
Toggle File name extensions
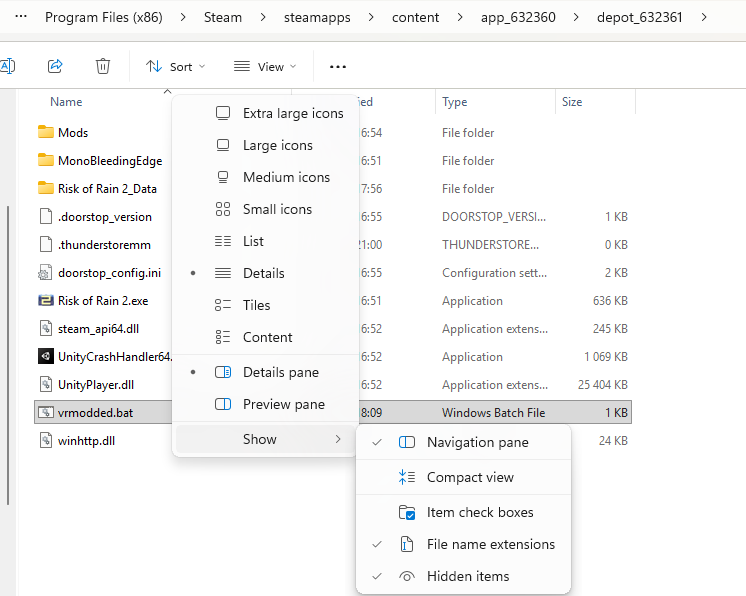(x=463, y=544)
